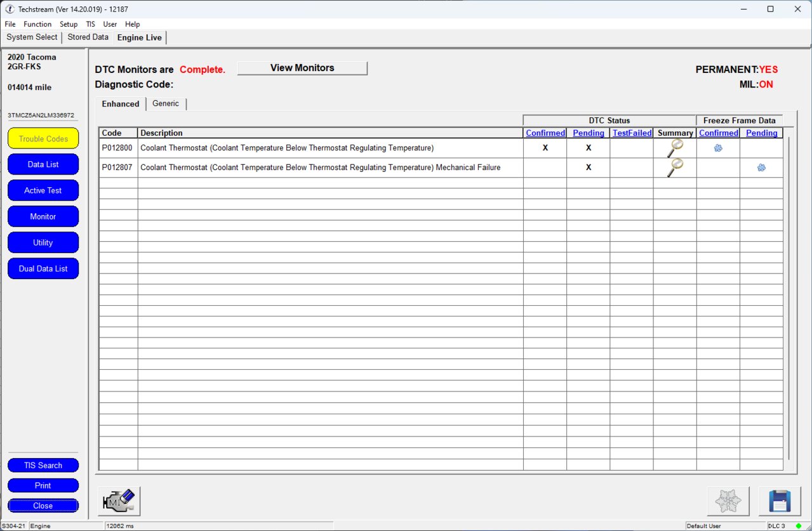Click the Freeze Frame Data Confirmed link

719,133
